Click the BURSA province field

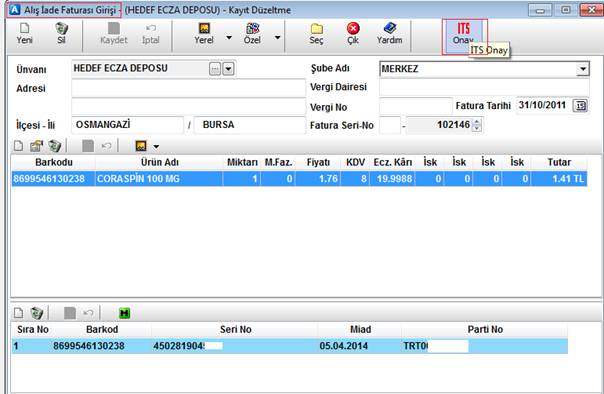[250, 125]
